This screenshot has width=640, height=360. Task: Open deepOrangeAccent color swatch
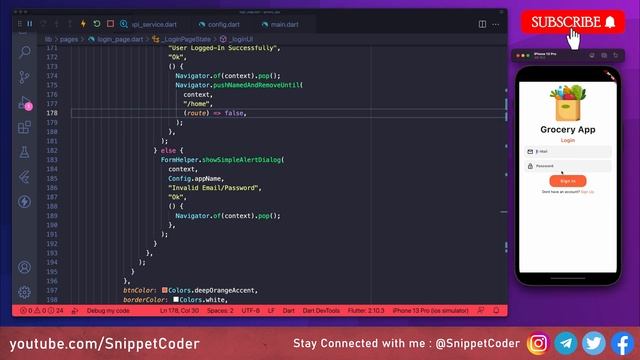point(164,290)
